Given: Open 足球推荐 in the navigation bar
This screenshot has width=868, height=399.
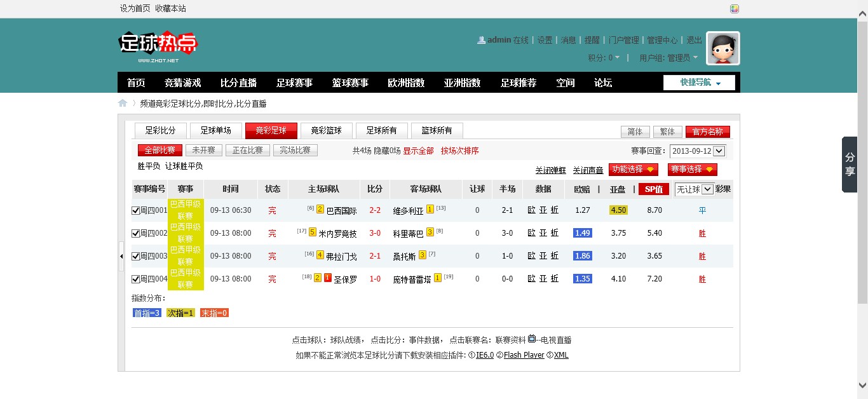Looking at the screenshot, I should [x=519, y=83].
